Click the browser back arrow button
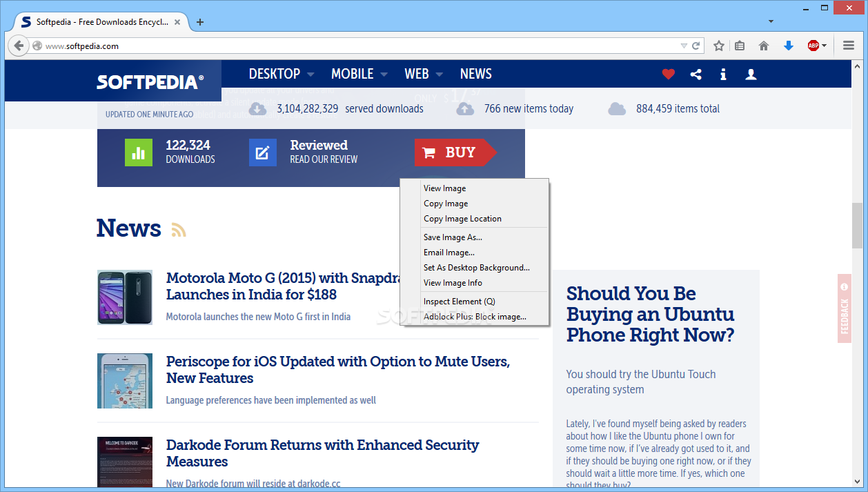Screen dimensions: 868x492 pyautogui.click(x=19, y=46)
